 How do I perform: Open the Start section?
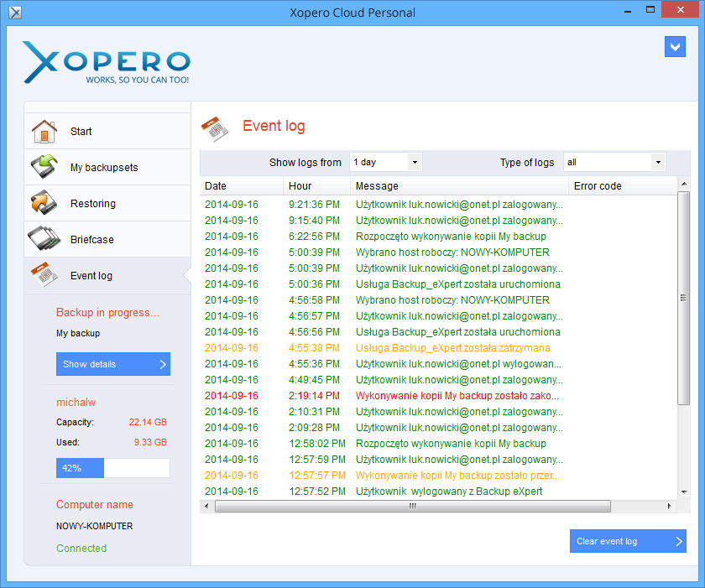(x=107, y=131)
